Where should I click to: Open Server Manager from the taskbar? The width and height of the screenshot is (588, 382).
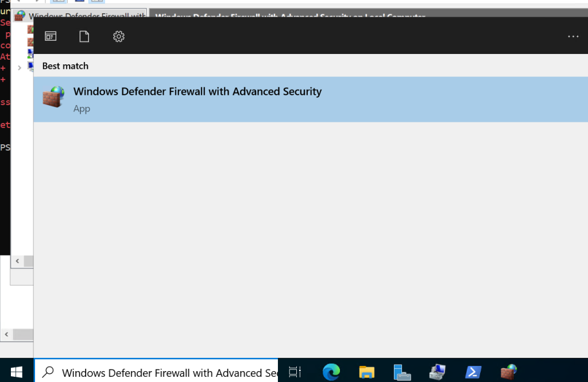point(402,372)
